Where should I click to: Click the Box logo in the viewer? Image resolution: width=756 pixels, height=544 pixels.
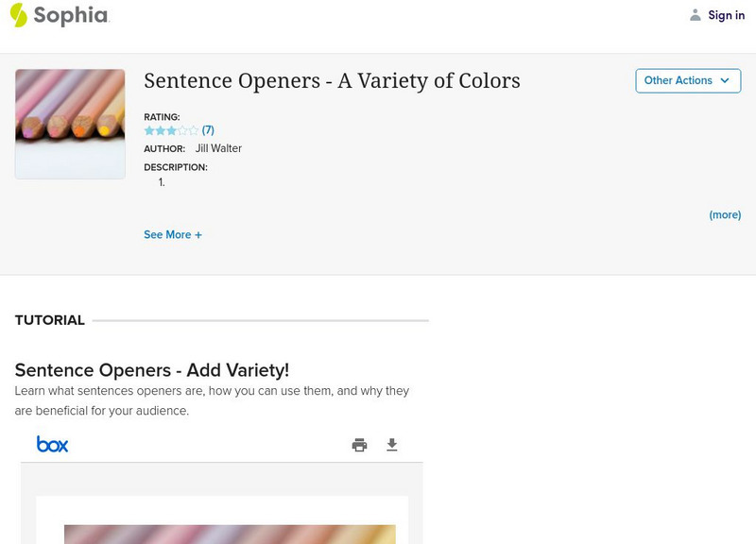53,444
